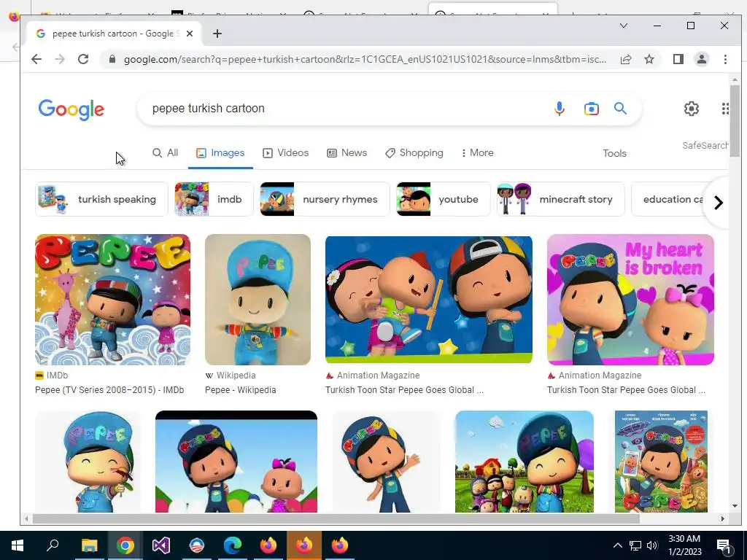Click the Google logo
This screenshot has width=747, height=560.
coord(71,109)
